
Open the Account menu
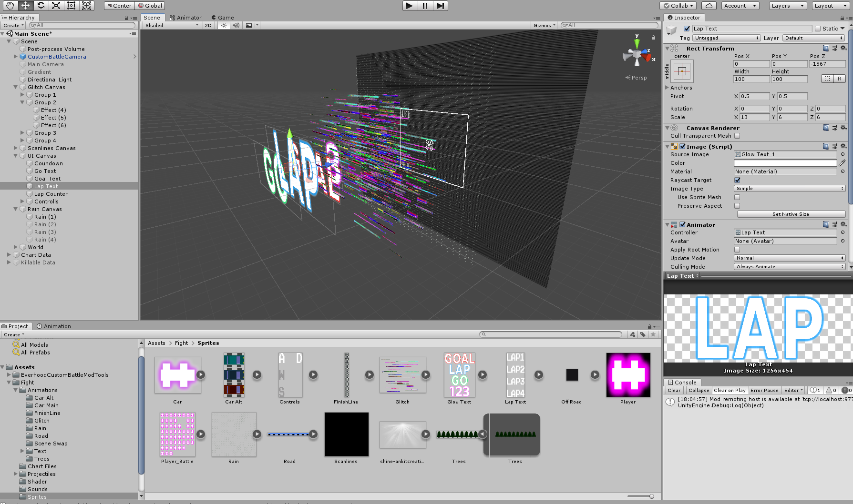[740, 6]
